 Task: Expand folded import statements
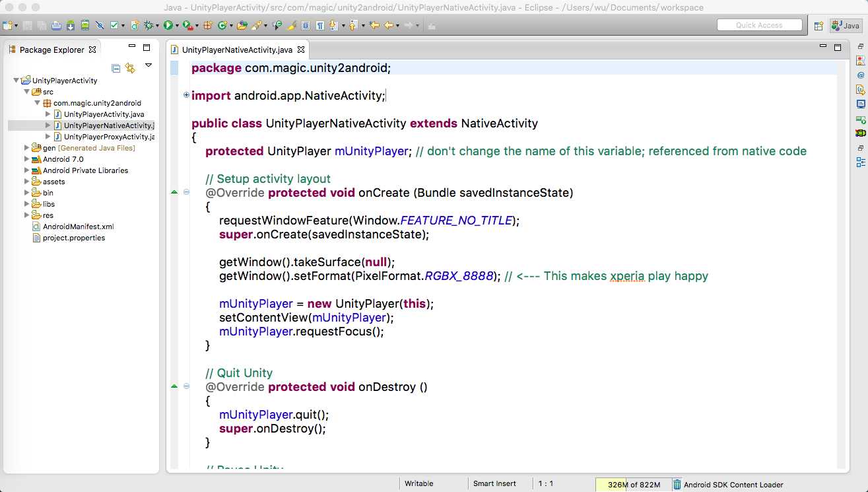tap(186, 95)
